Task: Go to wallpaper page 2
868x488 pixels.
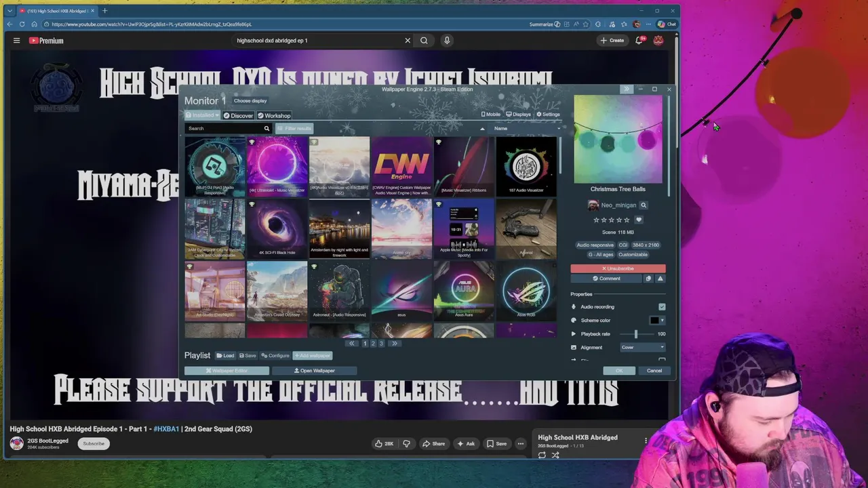Action: click(373, 344)
